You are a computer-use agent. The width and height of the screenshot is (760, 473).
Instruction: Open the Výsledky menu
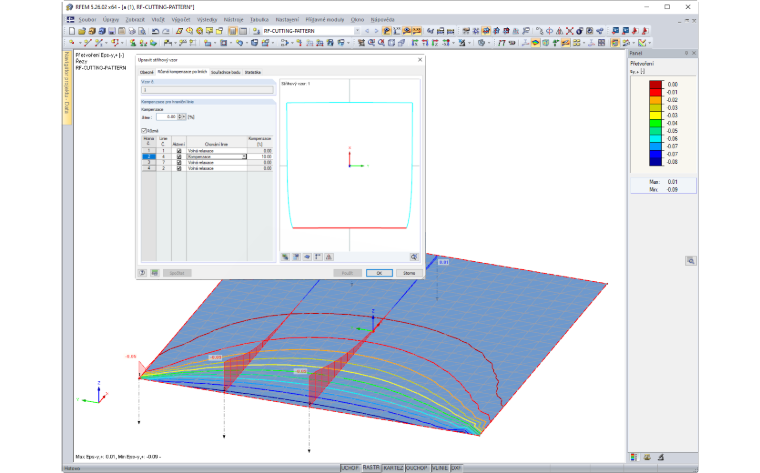207,20
